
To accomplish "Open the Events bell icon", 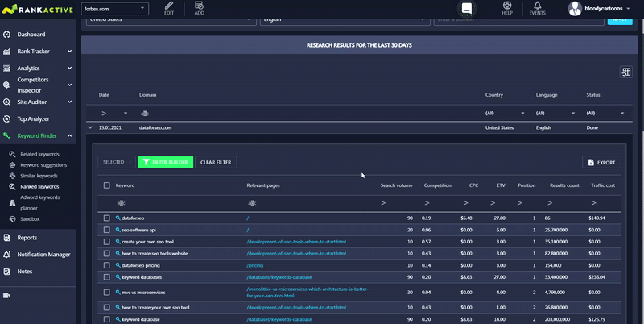I will (537, 6).
